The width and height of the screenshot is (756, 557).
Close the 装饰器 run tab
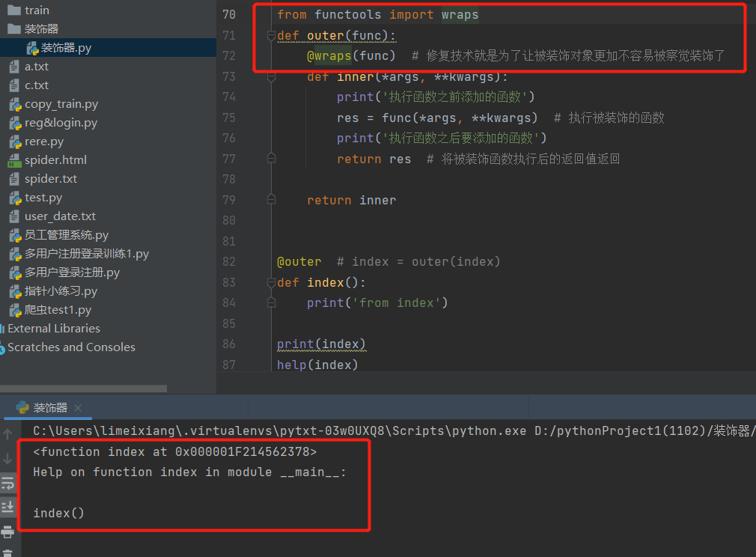pos(78,408)
